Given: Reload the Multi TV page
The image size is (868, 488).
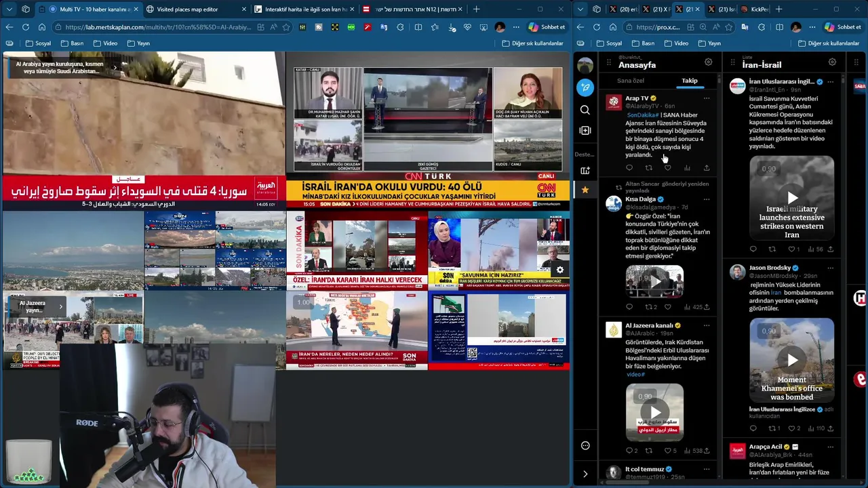Looking at the screenshot, I should click(x=25, y=27).
